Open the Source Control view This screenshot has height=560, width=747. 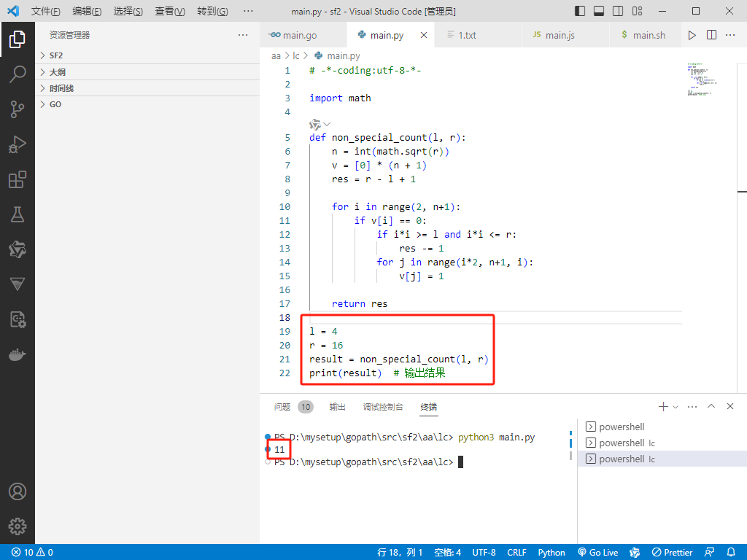[x=18, y=109]
